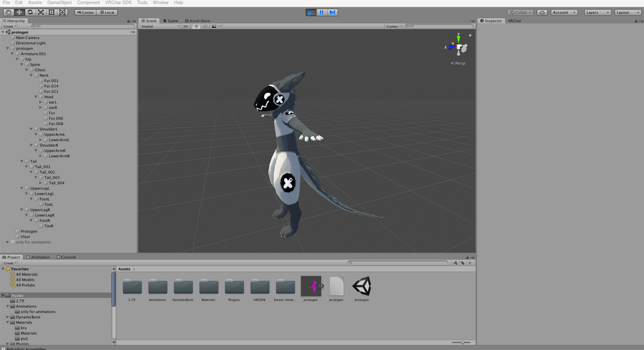This screenshot has width=644, height=350.
Task: Search by type icon in Project
Action: [x=456, y=263]
